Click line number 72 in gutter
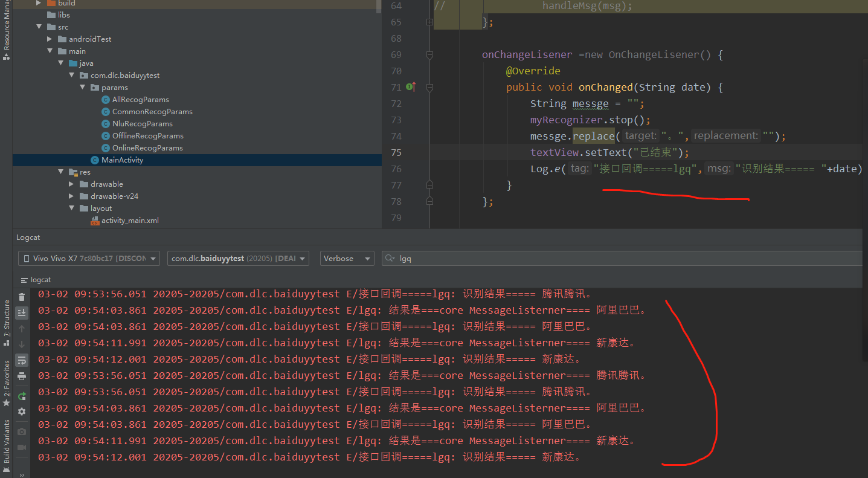 point(396,103)
